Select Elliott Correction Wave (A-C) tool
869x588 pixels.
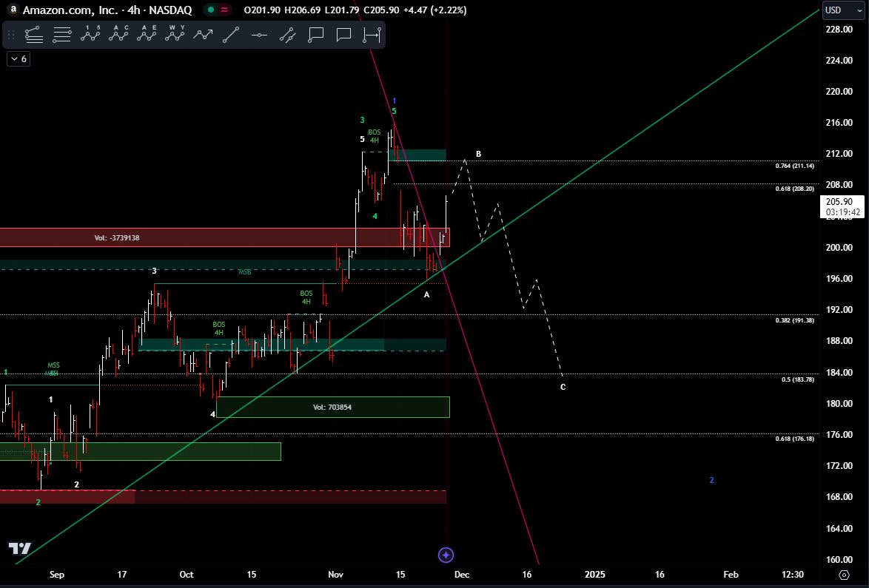tap(118, 35)
